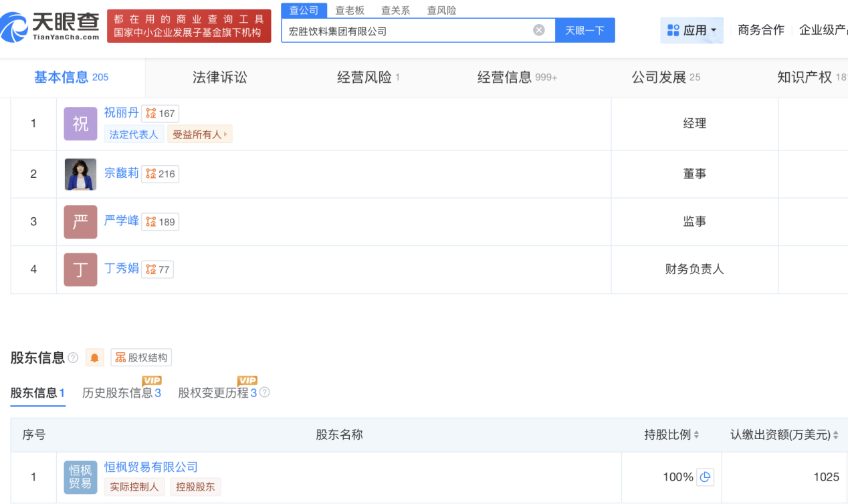Open 恒枫贸易有限公司 company link

point(150,467)
